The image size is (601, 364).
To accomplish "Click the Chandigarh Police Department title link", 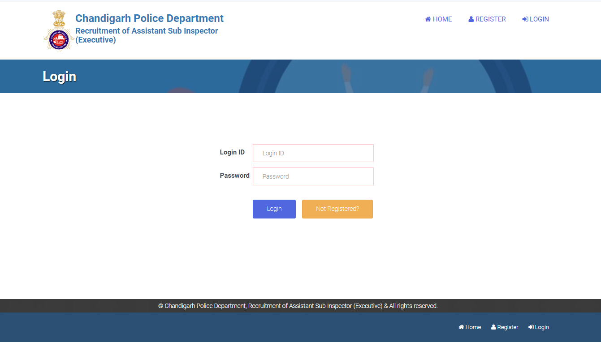I will click(149, 18).
